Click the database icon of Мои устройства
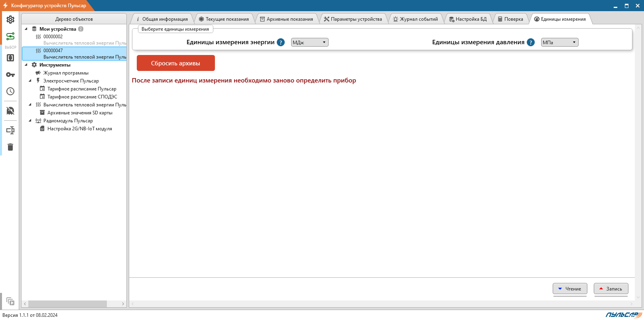Image resolution: width=644 pixels, height=320 pixels. coord(34,29)
